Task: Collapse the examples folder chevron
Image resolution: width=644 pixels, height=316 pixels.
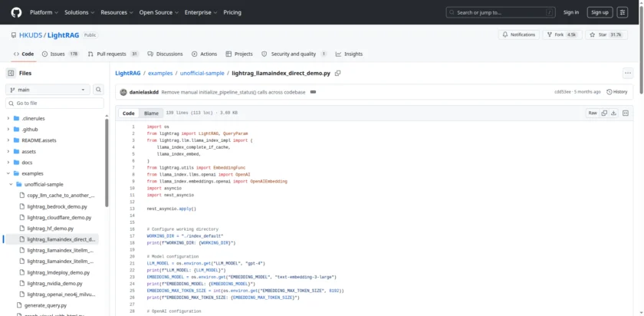Action: pos(8,173)
